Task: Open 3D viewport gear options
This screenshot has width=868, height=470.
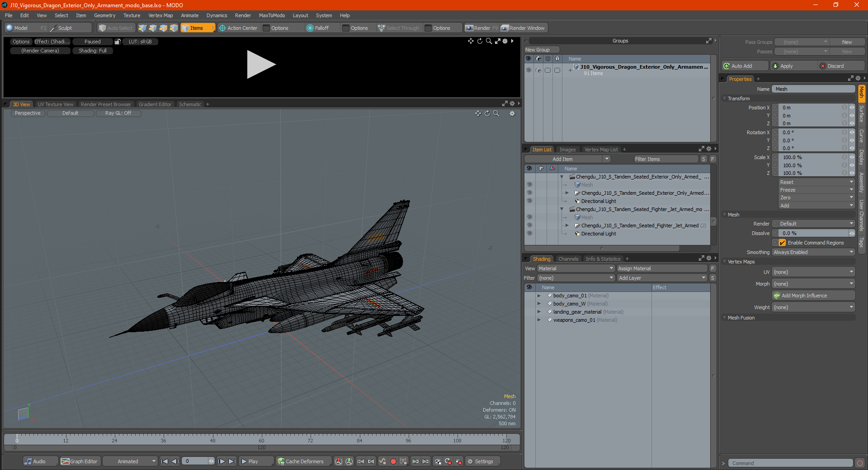Action: tap(512, 113)
